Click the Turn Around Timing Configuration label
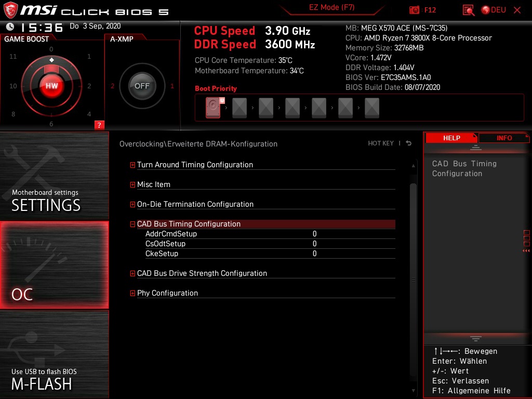 tap(195, 165)
